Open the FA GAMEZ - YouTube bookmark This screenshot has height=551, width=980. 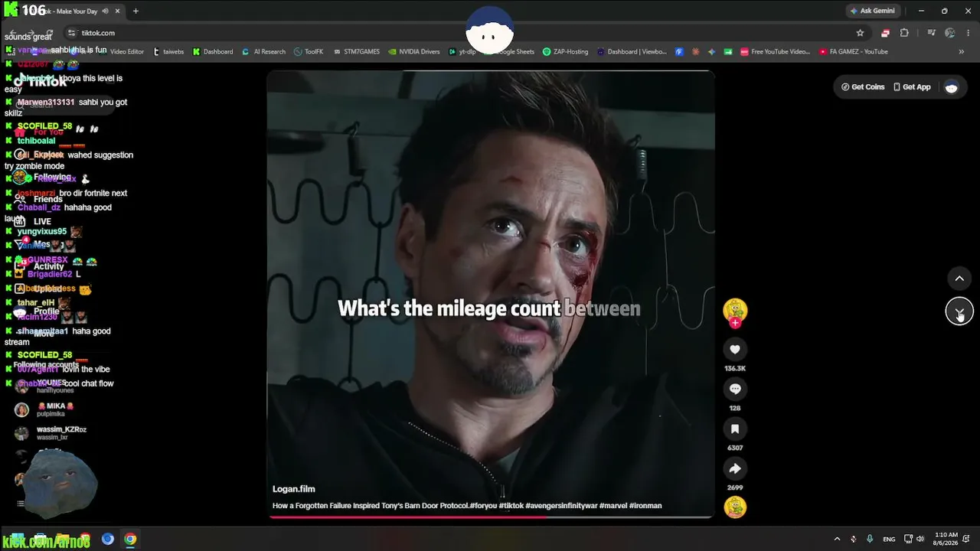pyautogui.click(x=854, y=52)
